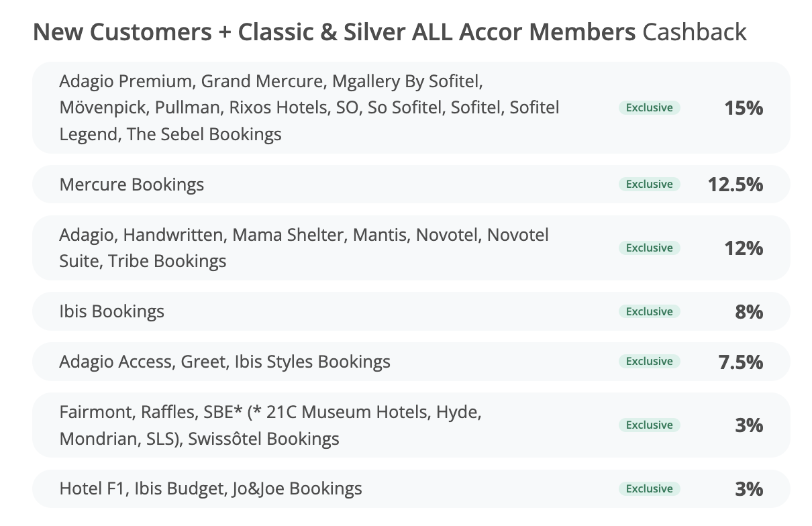Click the Exclusive label beside 7.5% cashback

point(649,362)
